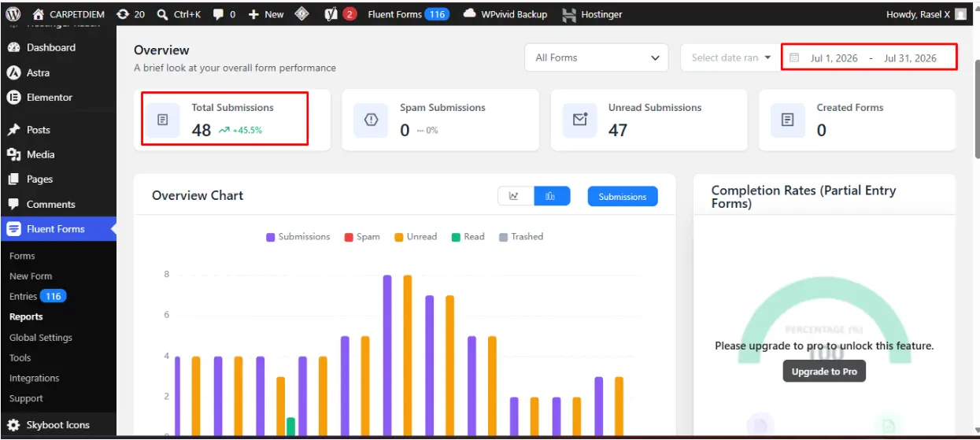Screen dimensions: 980x440
Task: Open New Form submenu item
Action: (31, 276)
